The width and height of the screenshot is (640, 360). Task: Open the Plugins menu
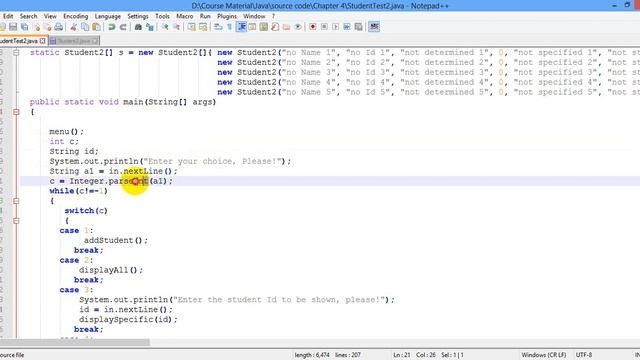tap(227, 16)
